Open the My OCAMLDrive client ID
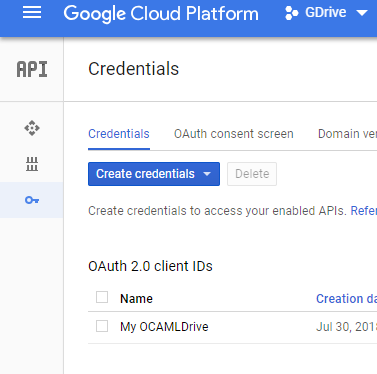Screen dimensions: 377x374 click(164, 327)
